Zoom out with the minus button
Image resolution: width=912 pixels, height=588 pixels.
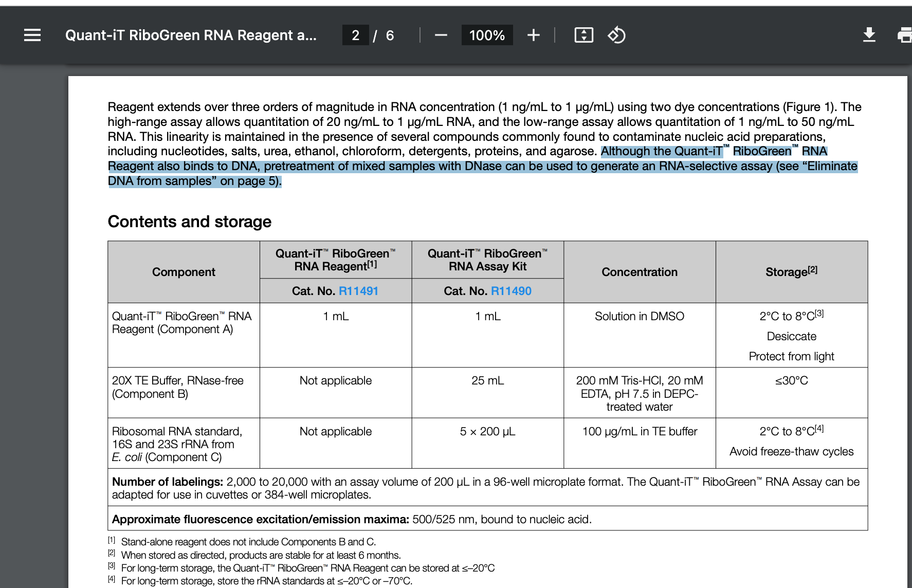click(441, 35)
